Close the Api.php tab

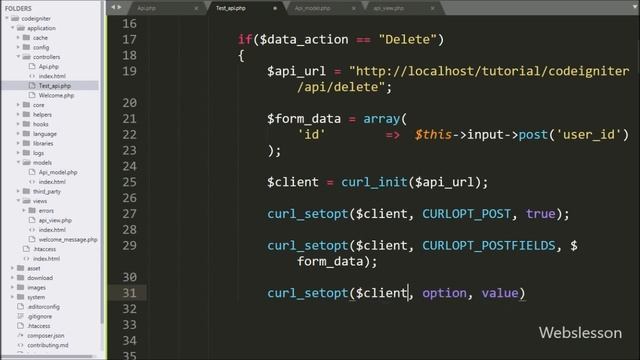(x=196, y=8)
